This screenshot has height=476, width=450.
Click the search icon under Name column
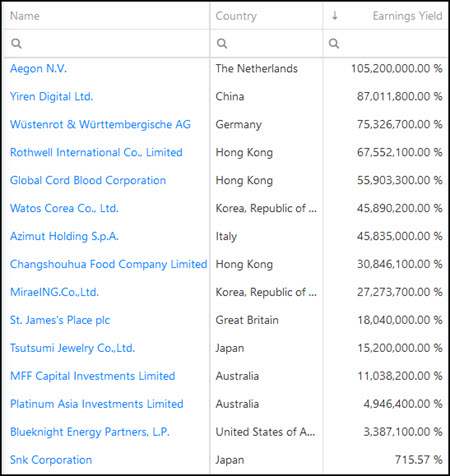click(16, 43)
